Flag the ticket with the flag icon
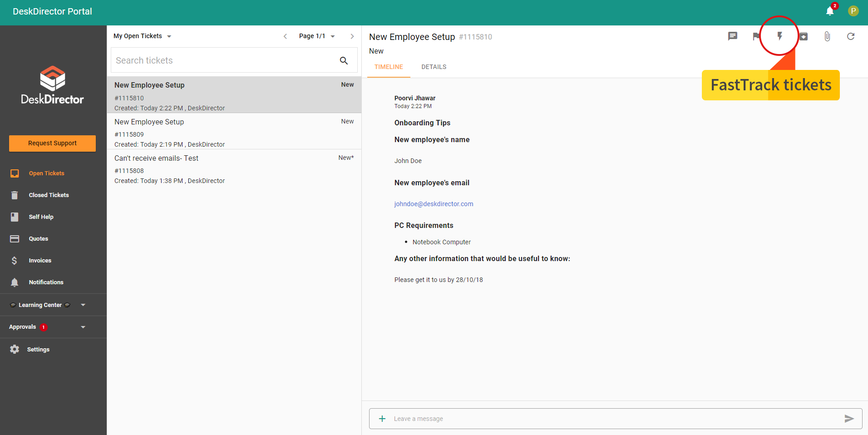The height and width of the screenshot is (435, 868). [x=755, y=36]
